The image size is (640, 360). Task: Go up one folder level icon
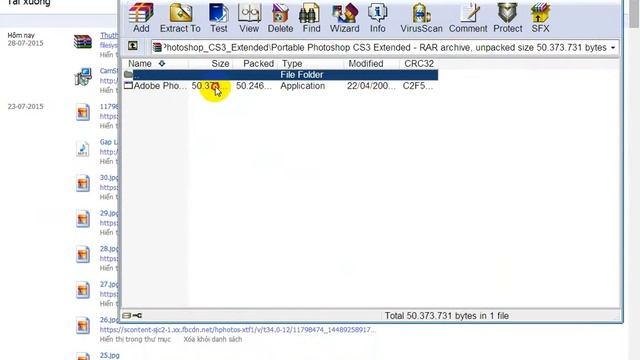133,46
